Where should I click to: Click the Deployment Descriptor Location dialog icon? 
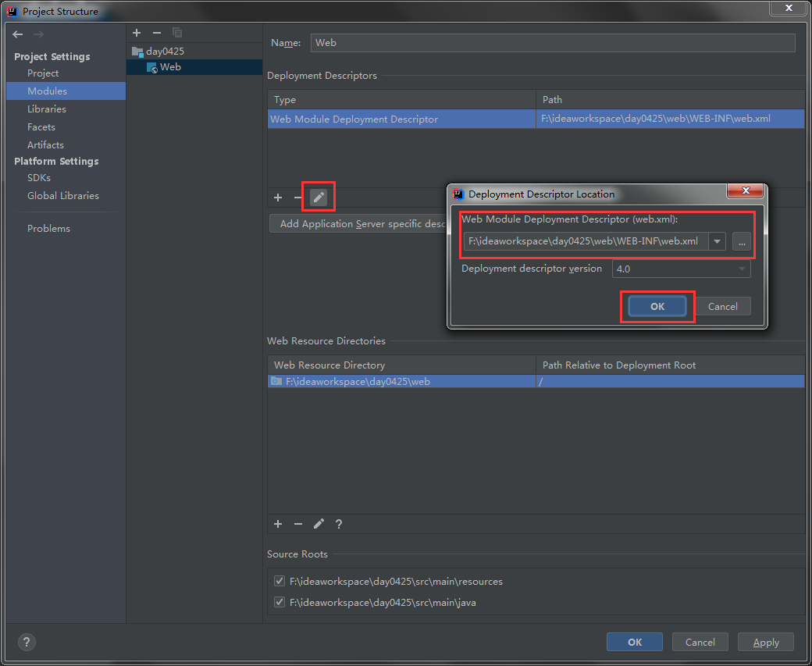[x=458, y=194]
